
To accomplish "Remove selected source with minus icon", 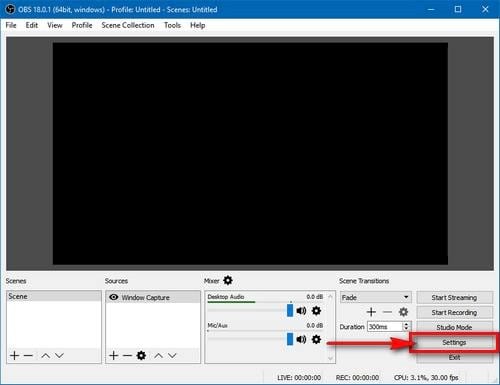I will [x=127, y=356].
